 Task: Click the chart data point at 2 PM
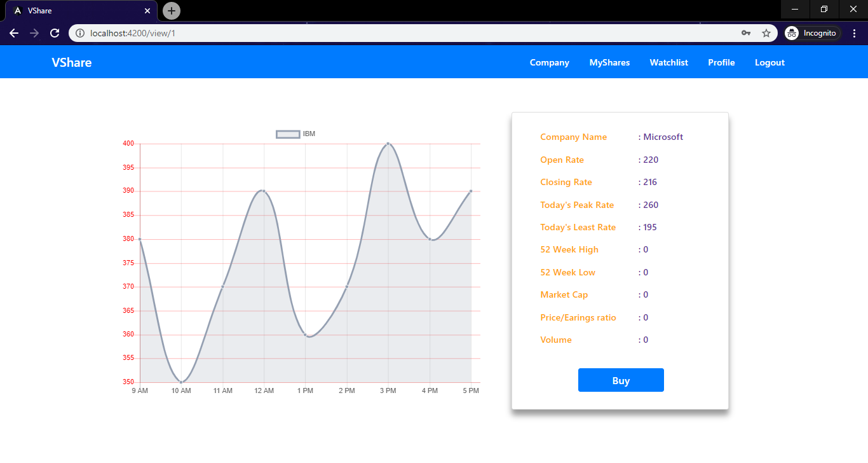click(x=347, y=287)
